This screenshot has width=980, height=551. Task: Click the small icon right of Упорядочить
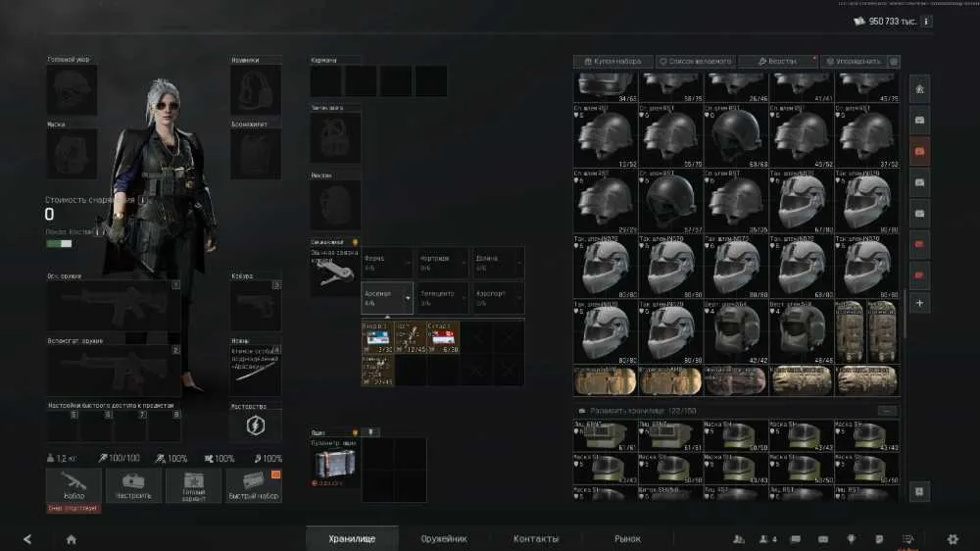[895, 62]
